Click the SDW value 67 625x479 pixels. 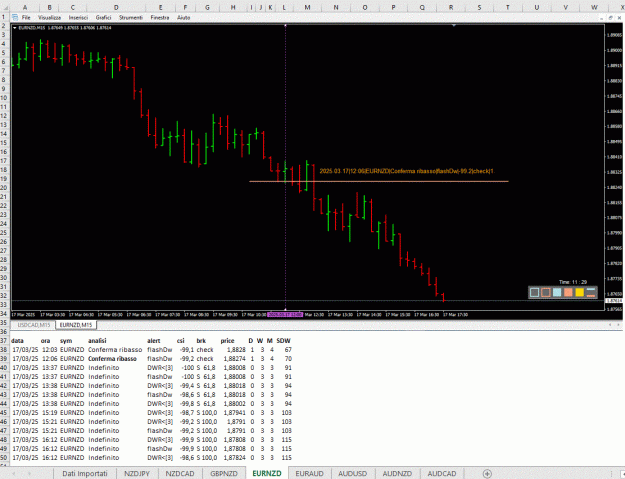click(x=288, y=349)
